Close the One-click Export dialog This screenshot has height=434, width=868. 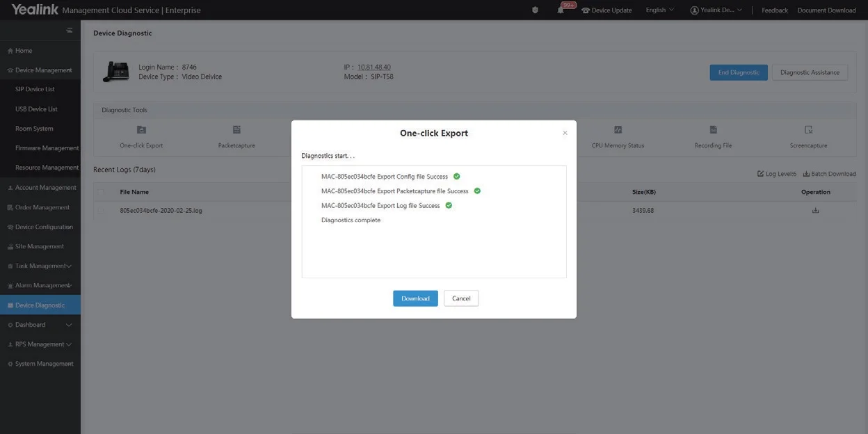565,133
